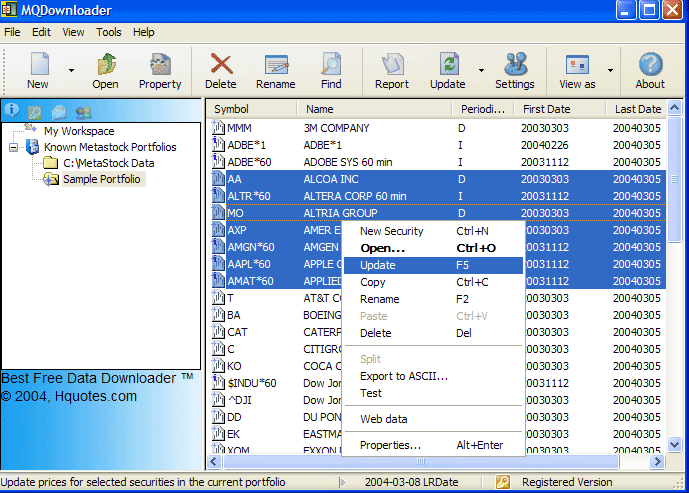689x493 pixels.
Task: Select the 3M COMPANY name cell
Action: (x=337, y=128)
